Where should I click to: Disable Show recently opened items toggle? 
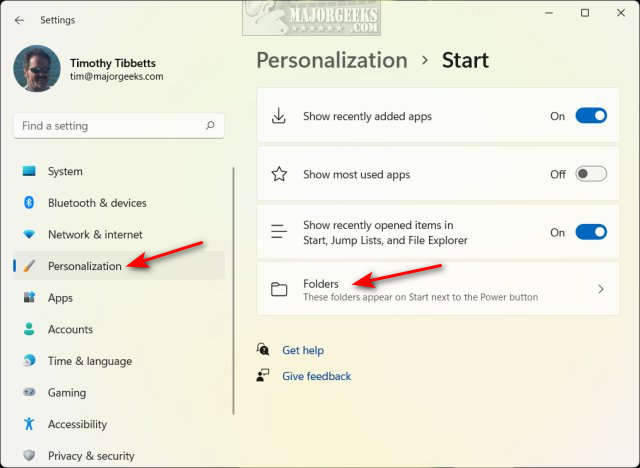(591, 232)
